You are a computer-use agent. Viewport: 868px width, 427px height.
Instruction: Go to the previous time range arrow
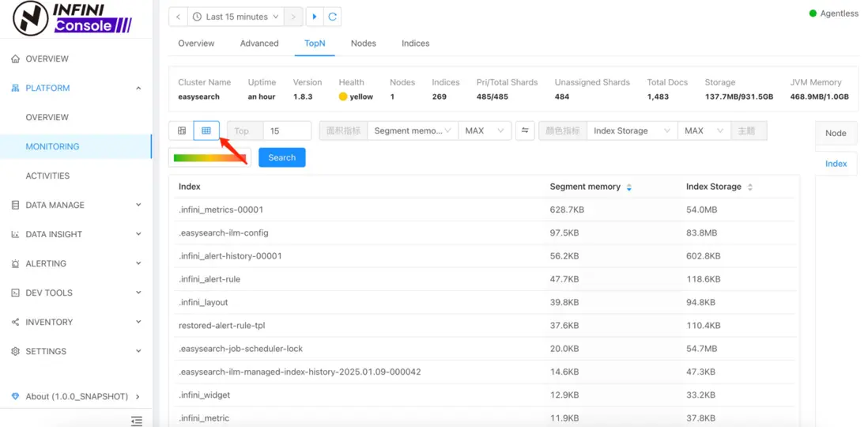[x=179, y=17]
